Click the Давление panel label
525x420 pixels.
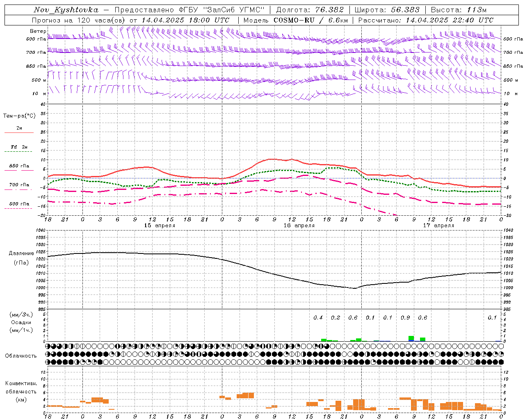(21, 253)
